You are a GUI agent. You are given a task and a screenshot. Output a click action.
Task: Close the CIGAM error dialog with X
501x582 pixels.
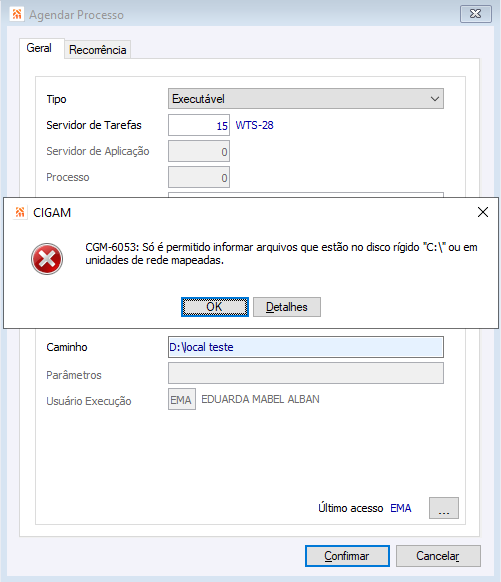483,212
